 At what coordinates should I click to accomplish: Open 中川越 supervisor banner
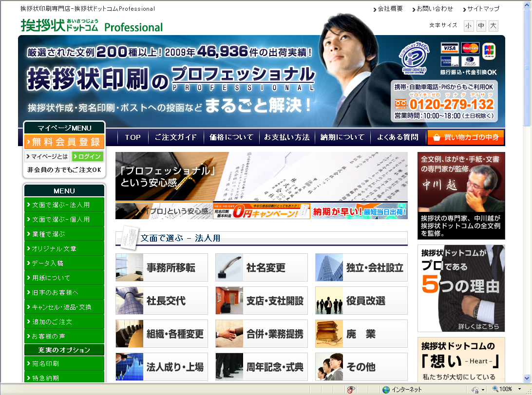pyautogui.click(x=461, y=196)
